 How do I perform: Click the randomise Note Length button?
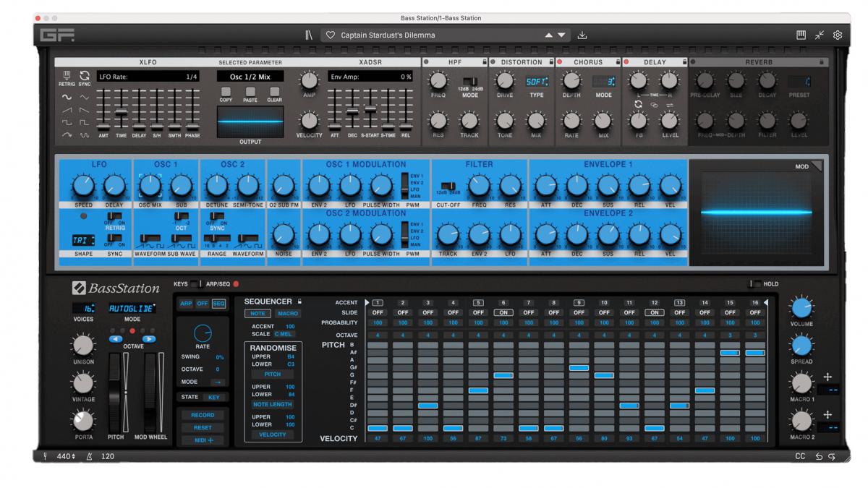pos(273,405)
